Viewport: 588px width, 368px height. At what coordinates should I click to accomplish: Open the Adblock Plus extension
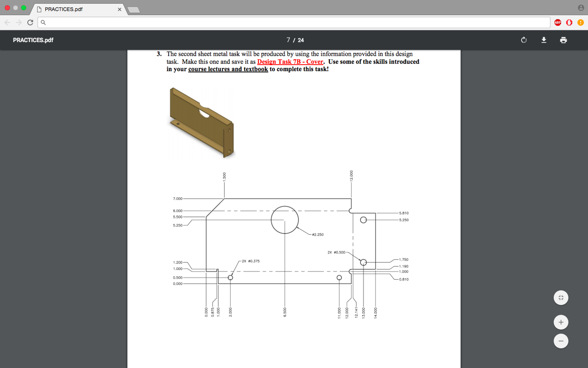coord(557,22)
